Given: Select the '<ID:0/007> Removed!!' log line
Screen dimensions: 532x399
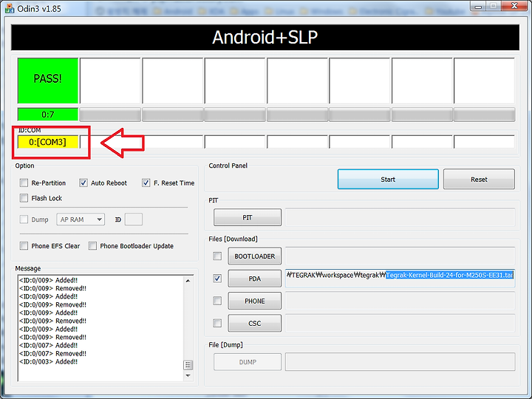Looking at the screenshot, I should point(52,353).
